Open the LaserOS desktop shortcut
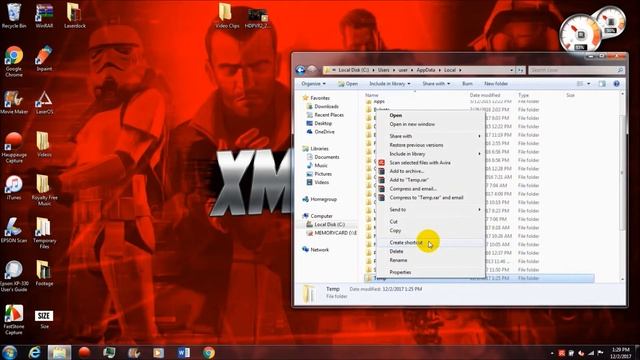Viewport: 640px width, 360px height. click(44, 102)
